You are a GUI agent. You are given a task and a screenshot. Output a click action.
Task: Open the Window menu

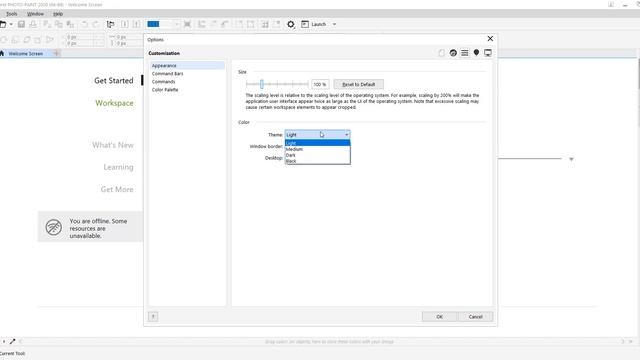tap(35, 14)
